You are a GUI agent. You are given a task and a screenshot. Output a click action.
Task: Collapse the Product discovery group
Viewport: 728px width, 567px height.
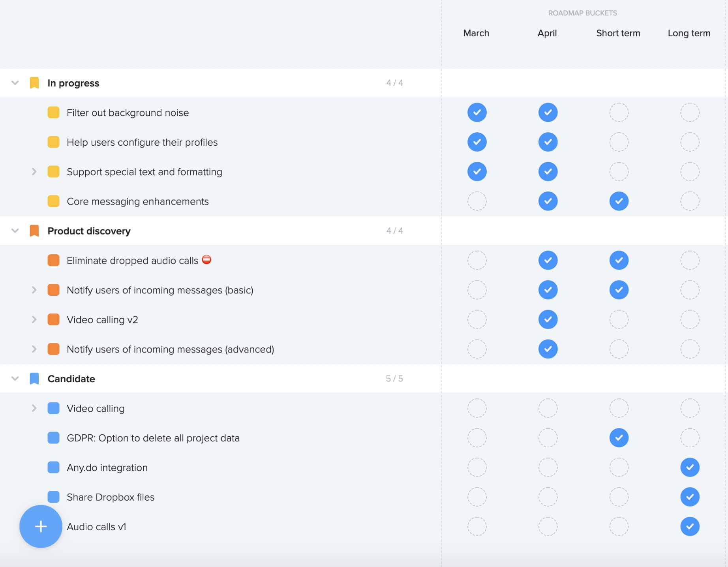coord(15,231)
